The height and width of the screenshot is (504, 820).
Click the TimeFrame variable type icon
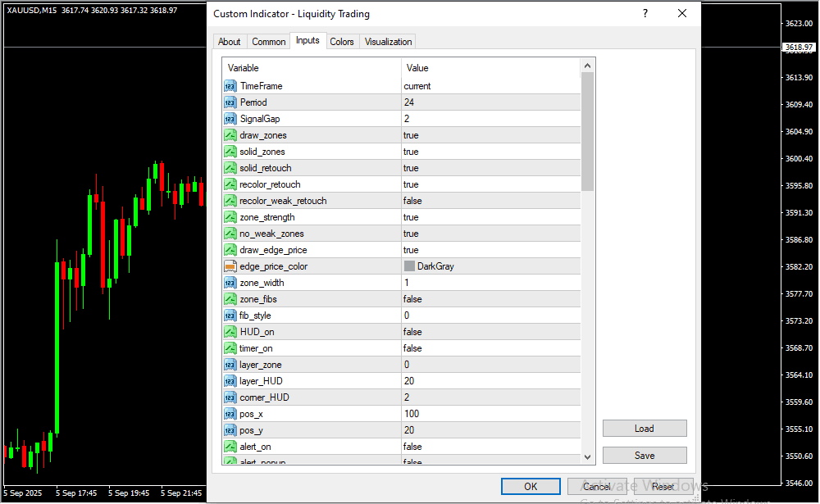tap(230, 86)
